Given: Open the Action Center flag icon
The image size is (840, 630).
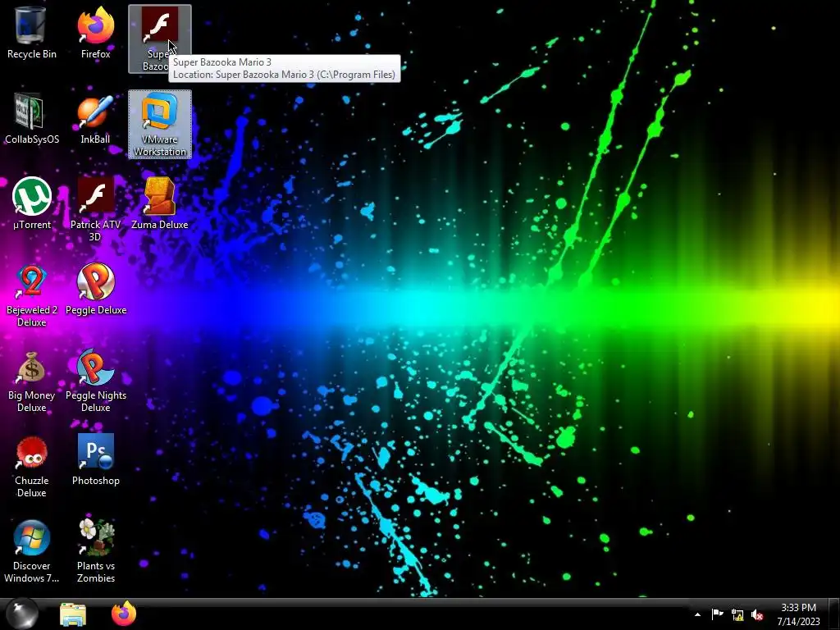Looking at the screenshot, I should 717,614.
